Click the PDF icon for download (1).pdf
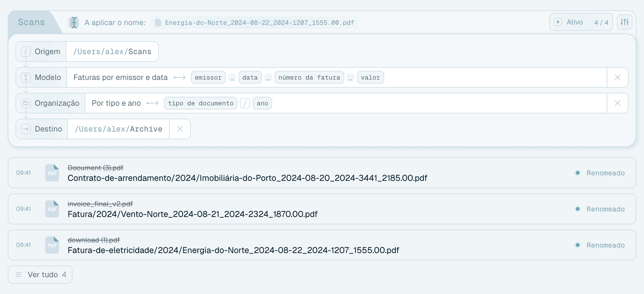The image size is (644, 294). point(52,245)
